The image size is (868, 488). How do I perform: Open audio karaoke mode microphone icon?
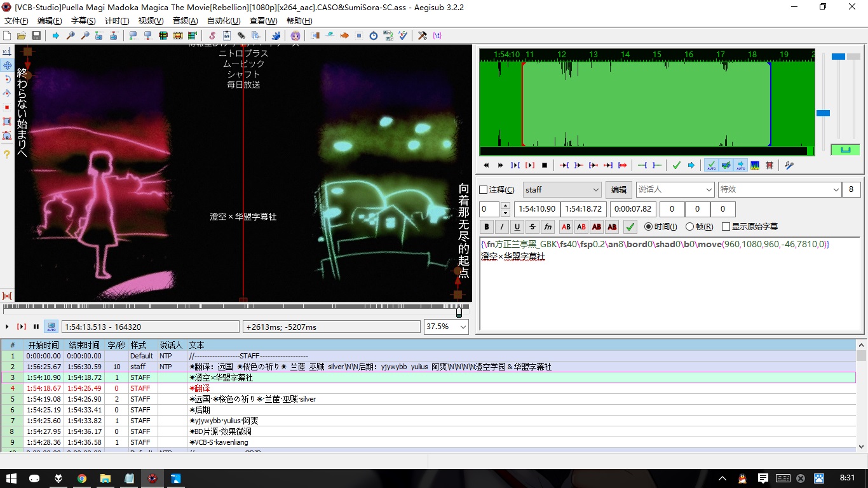tap(789, 165)
